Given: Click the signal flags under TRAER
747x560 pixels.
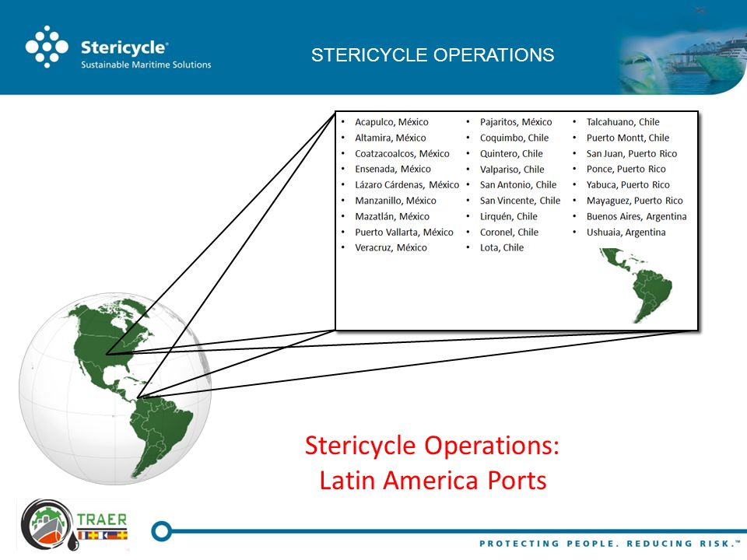Looking at the screenshot, I should coord(103,535).
